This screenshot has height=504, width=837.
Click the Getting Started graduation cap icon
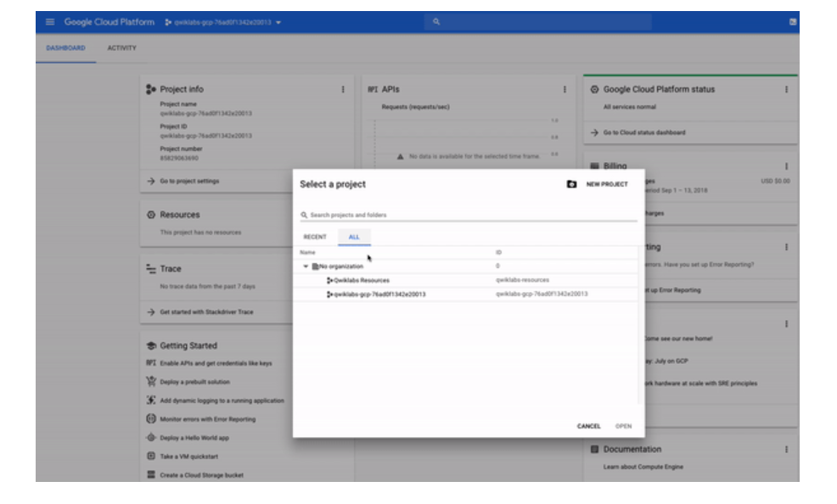[151, 345]
